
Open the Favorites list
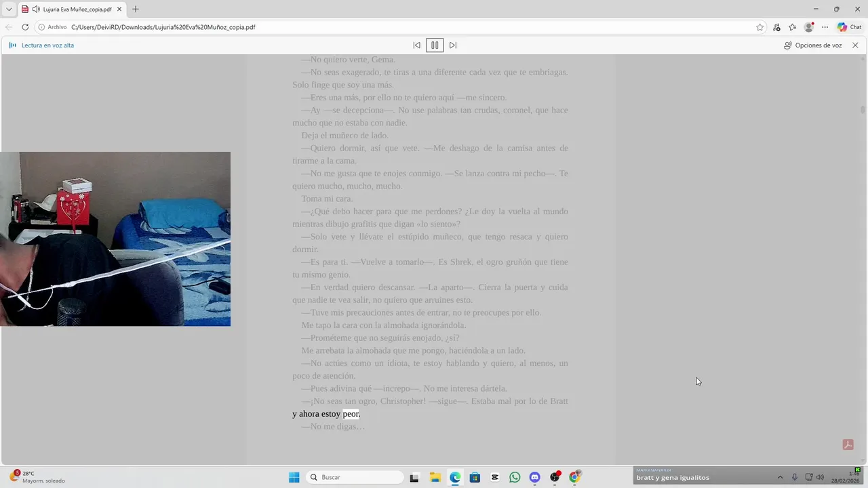click(792, 27)
